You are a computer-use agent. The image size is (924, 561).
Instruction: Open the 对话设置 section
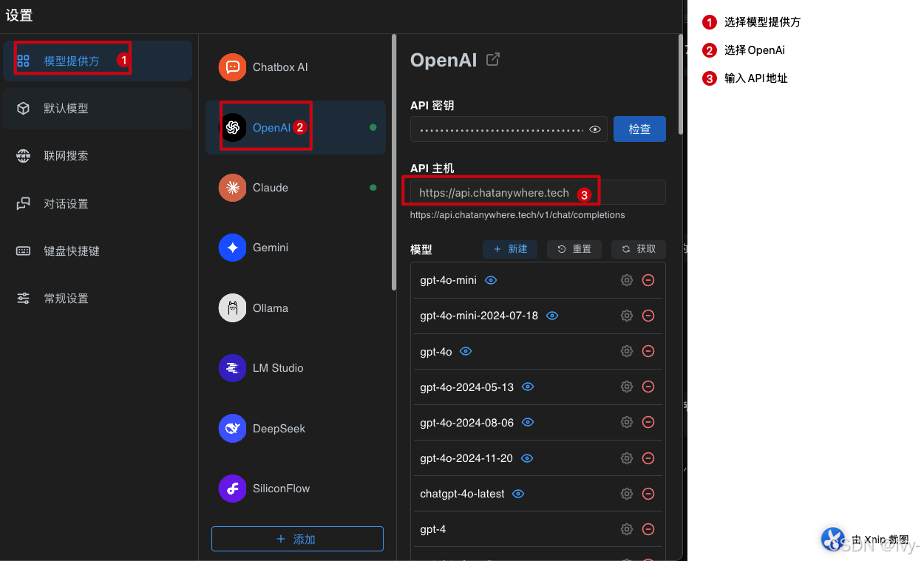click(98, 204)
